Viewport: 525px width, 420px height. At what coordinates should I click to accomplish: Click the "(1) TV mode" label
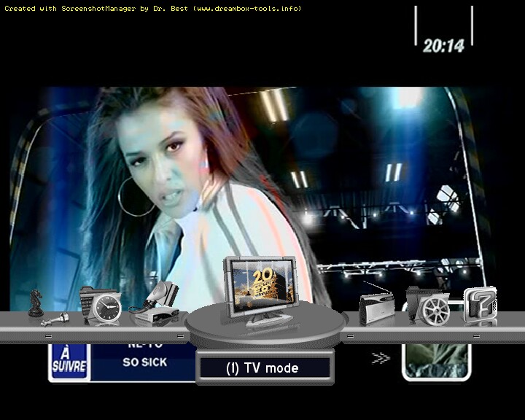pos(262,368)
